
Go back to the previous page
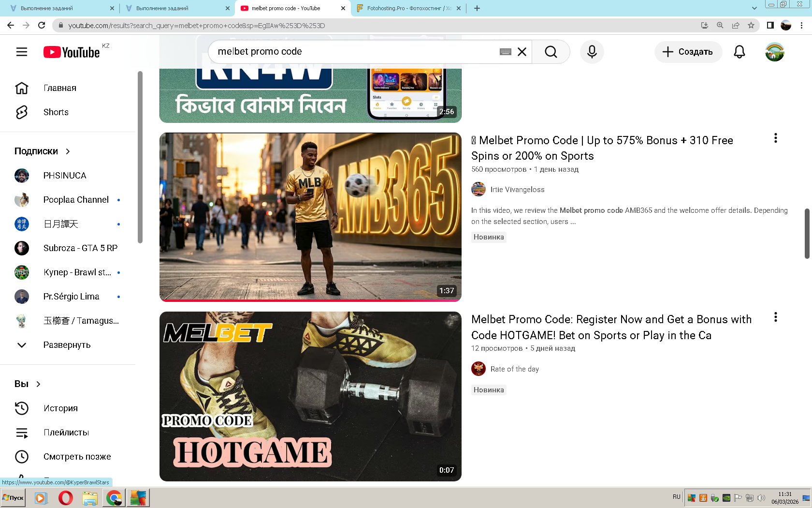(11, 25)
